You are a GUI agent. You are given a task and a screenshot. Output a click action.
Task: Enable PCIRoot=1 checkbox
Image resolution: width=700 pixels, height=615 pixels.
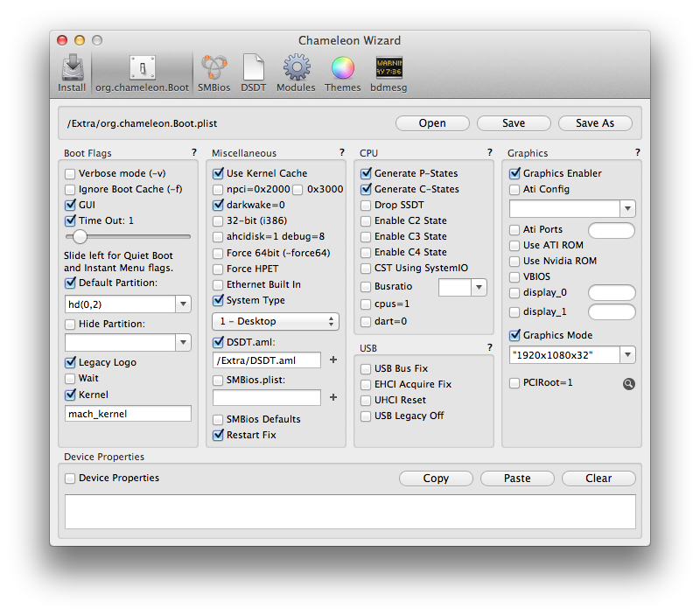[514, 383]
